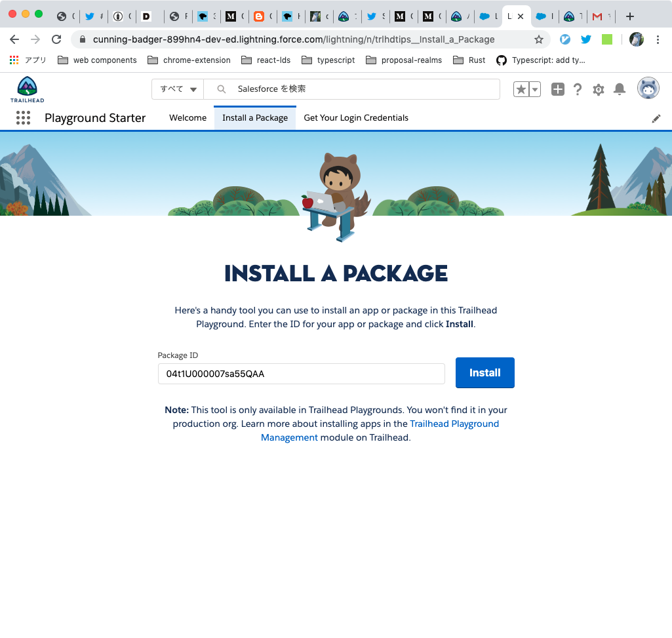
Task: Open Get Your Login Credentials tab
Action: coord(356,117)
